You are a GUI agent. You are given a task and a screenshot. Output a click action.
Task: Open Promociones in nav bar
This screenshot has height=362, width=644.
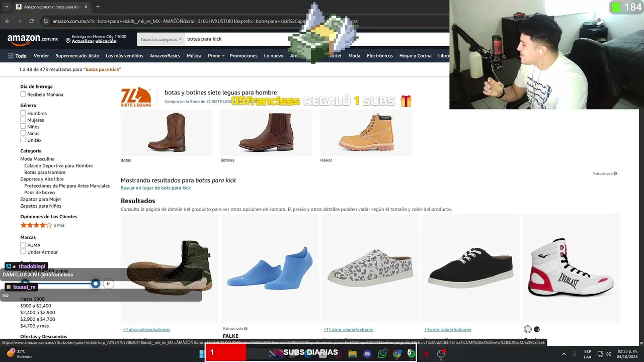[x=244, y=56]
